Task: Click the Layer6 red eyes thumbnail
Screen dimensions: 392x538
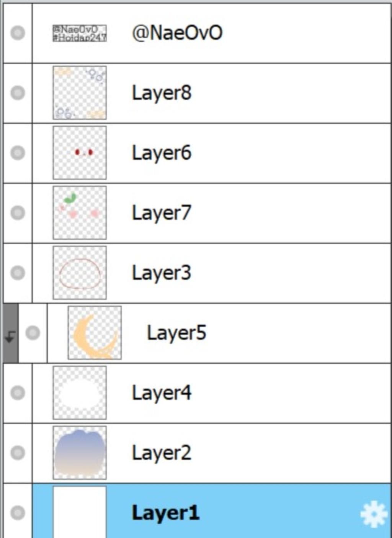Action: pyautogui.click(x=80, y=153)
